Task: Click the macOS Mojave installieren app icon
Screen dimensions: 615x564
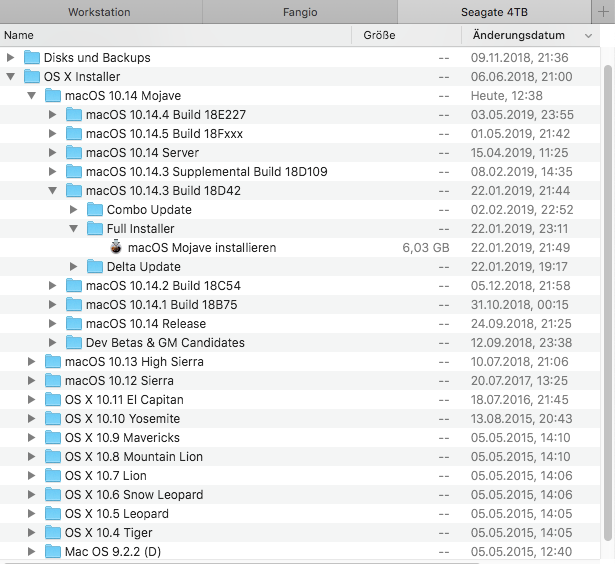Action: click(116, 247)
